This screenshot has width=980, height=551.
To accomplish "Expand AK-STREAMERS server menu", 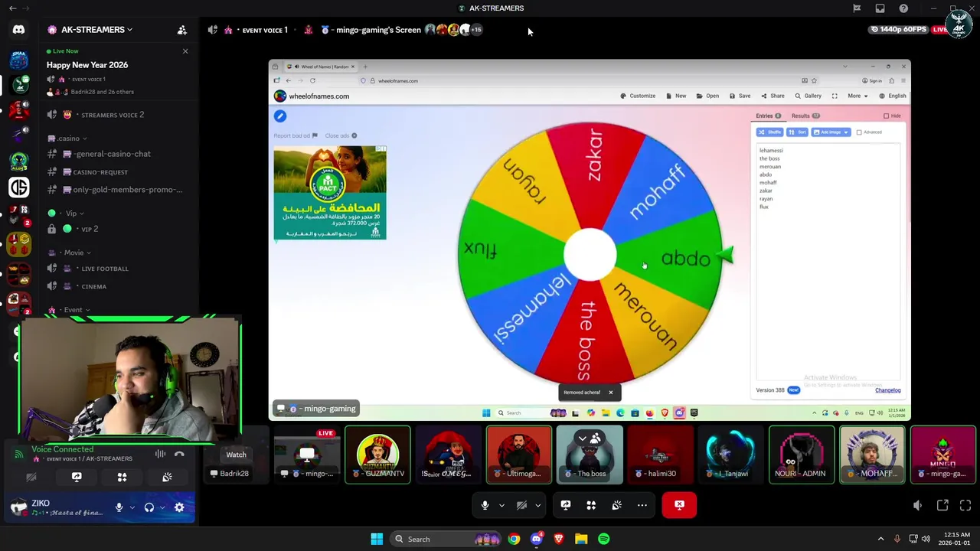I will 96,30.
